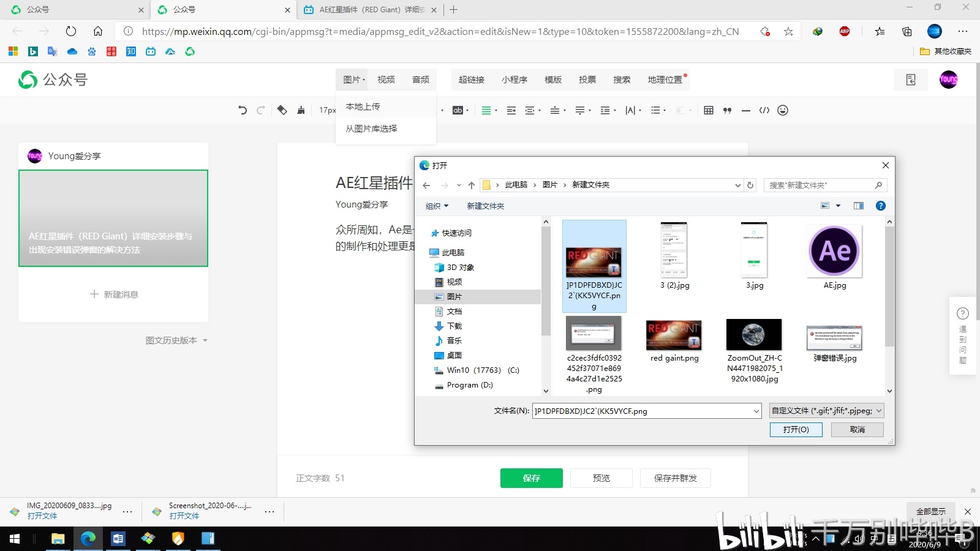Select the format painter icon
This screenshot has width=980, height=551.
pos(300,110)
